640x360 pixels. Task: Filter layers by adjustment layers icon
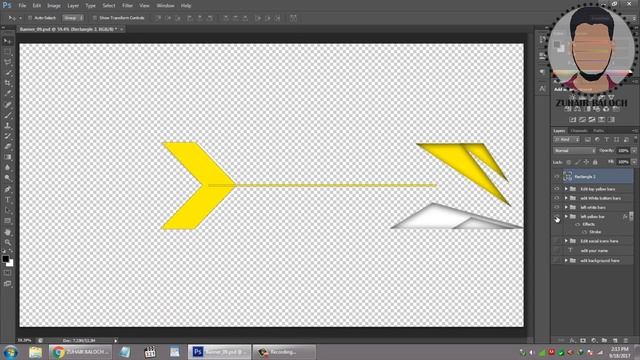(597, 140)
